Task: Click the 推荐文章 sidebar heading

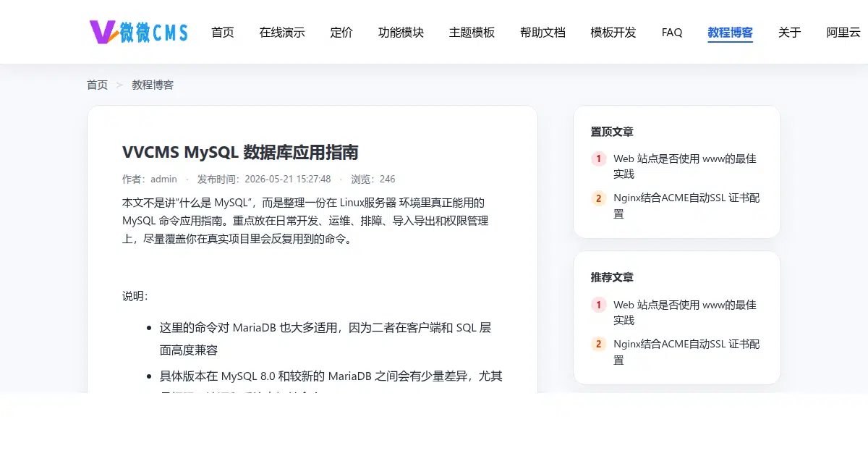Action: [612, 277]
